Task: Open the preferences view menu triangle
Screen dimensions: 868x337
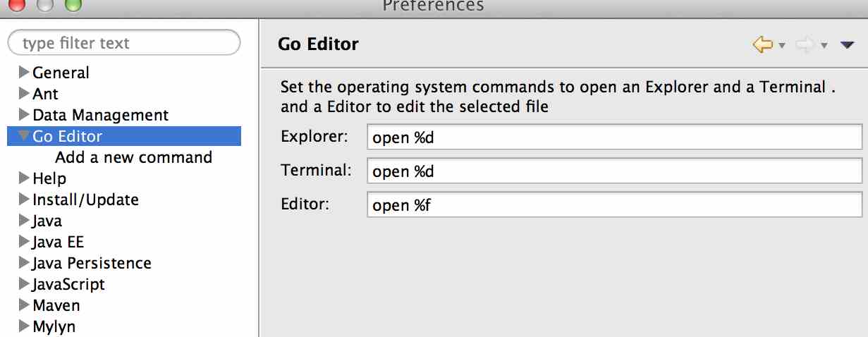Action: tap(848, 45)
